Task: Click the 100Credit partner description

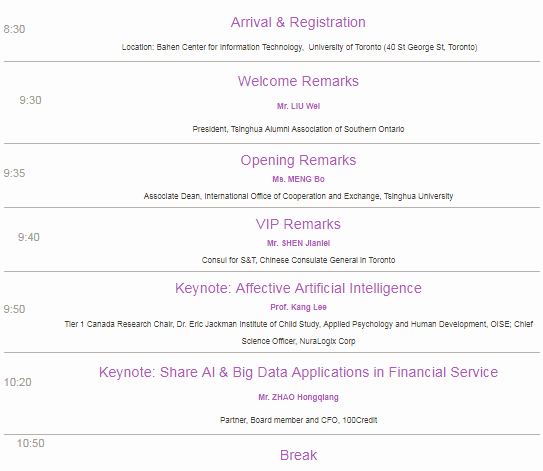Action: click(x=298, y=420)
